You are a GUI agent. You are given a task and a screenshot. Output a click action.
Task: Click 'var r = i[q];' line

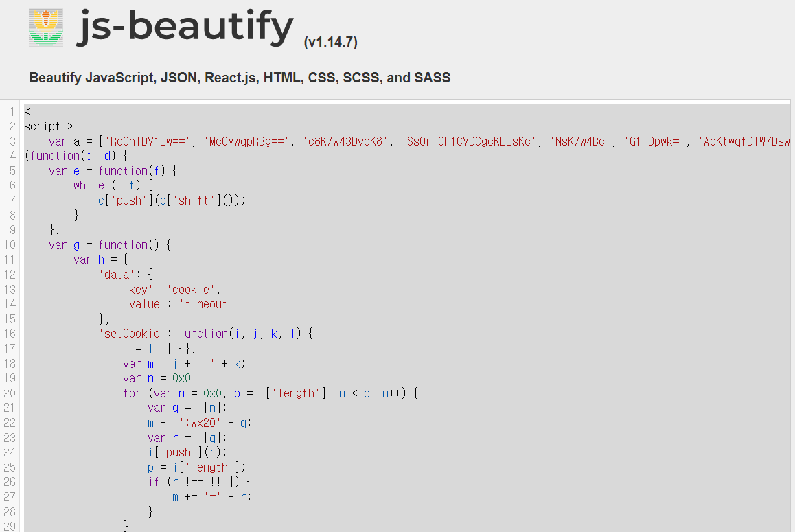point(187,438)
